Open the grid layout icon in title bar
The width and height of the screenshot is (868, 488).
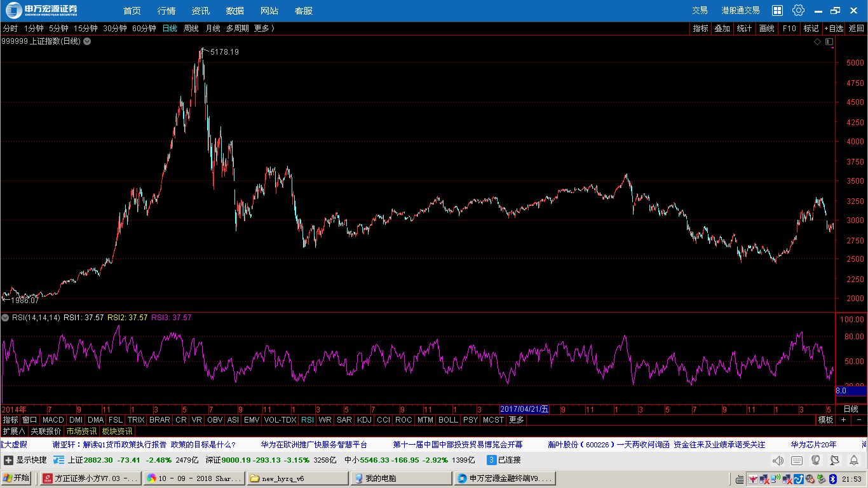pos(777,10)
